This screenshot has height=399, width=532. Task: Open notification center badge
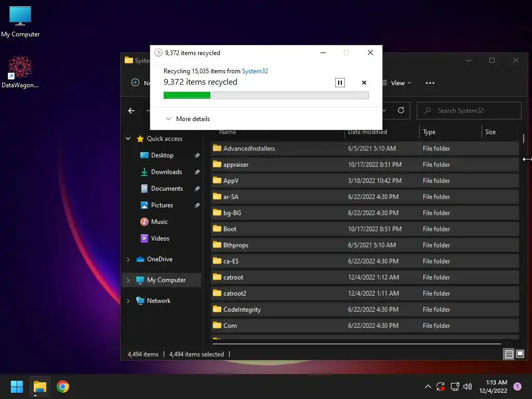point(517,387)
